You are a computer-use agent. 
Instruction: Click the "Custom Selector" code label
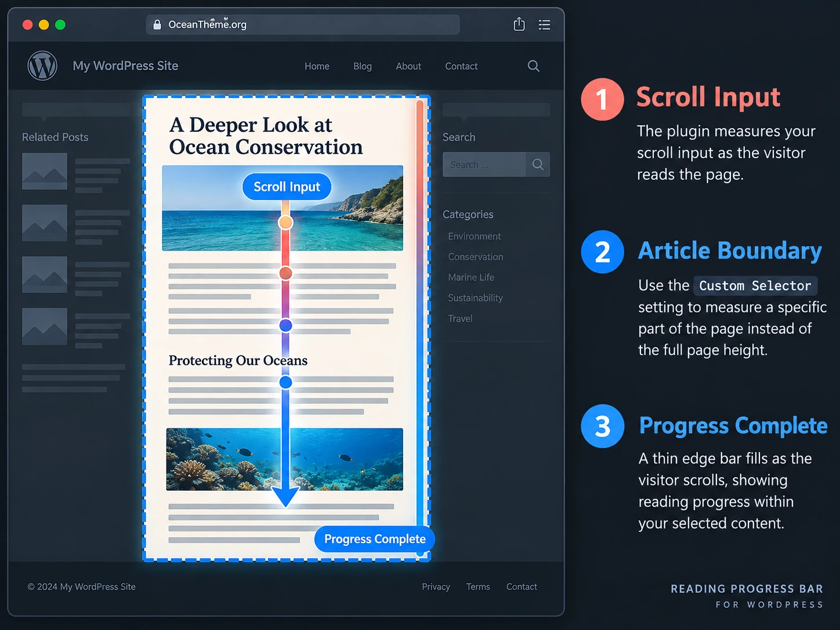tap(755, 285)
